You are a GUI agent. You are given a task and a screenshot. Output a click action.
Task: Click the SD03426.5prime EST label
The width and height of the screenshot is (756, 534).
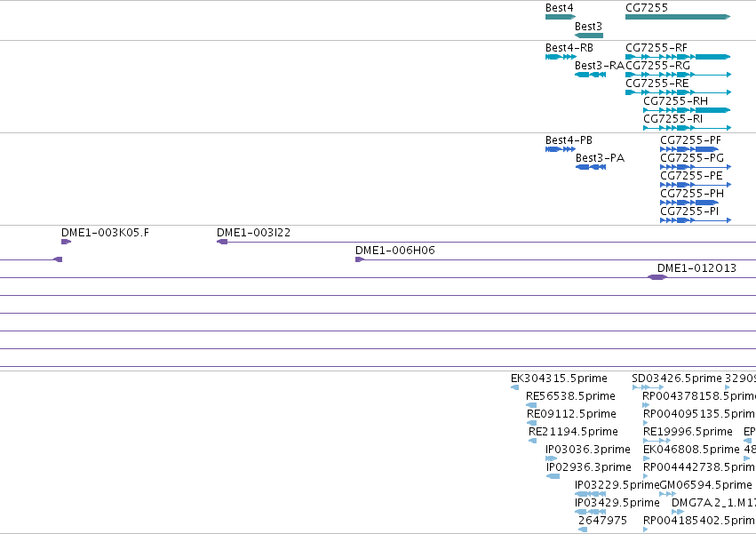(x=677, y=379)
